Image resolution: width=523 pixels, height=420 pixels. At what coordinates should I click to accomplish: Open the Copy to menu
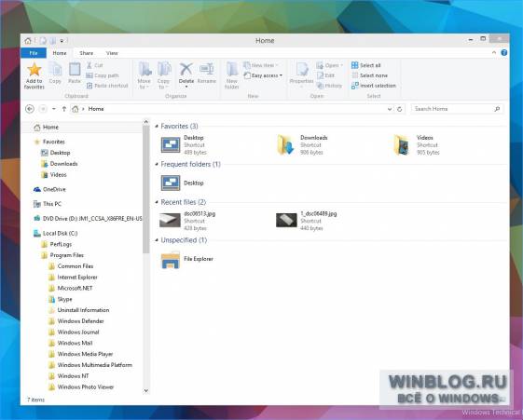pyautogui.click(x=164, y=75)
